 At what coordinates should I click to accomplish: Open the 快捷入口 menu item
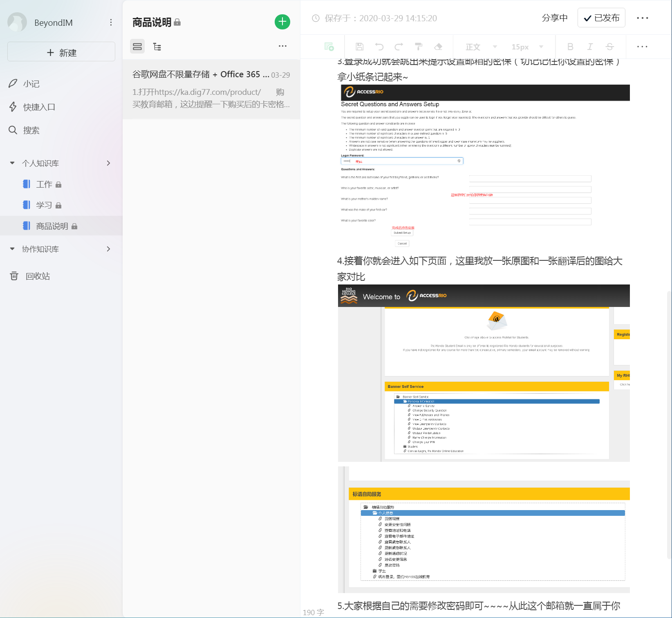[x=39, y=107]
